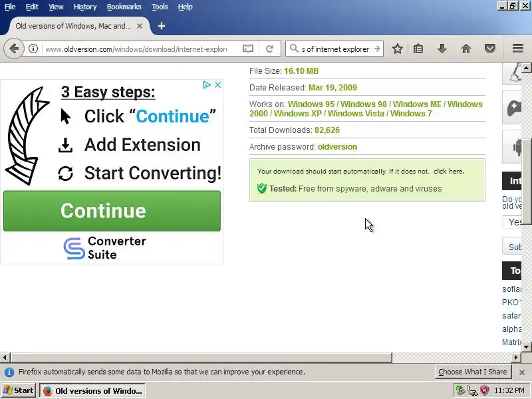The height and width of the screenshot is (399, 532).
Task: Click the network tray icon
Action: 472,390
